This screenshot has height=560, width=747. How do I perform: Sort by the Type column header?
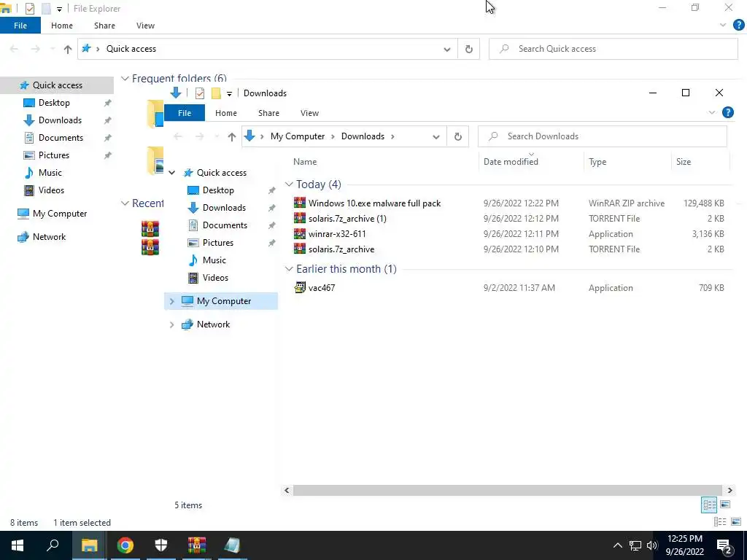(x=627, y=162)
